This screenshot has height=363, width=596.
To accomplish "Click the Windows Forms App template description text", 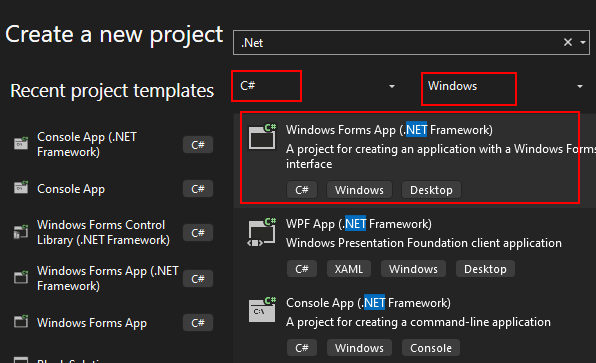I will pos(441,157).
